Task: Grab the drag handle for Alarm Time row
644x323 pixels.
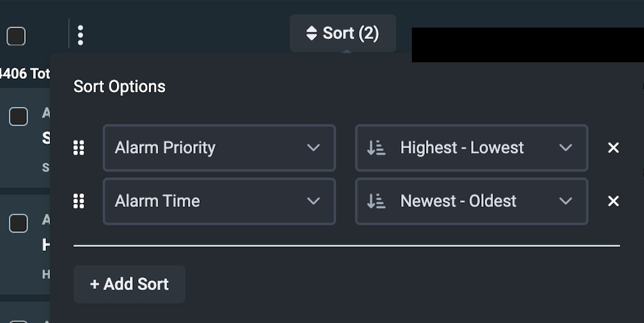Action: 79,201
